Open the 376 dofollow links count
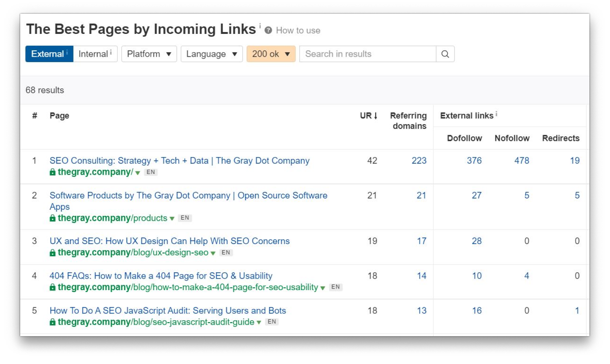The height and width of the screenshot is (364, 610). [474, 161]
